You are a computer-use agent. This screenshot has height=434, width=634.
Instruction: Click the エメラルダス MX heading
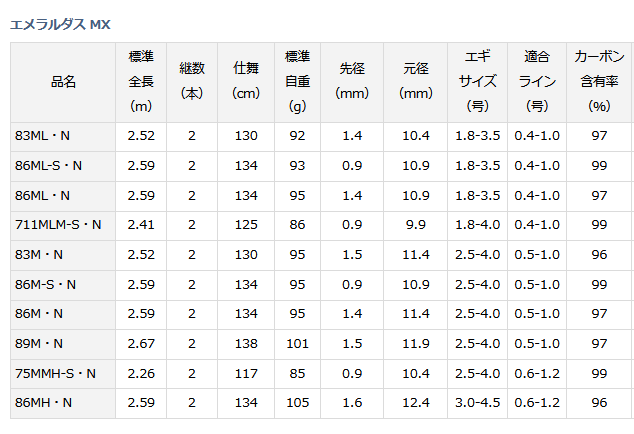(60, 25)
